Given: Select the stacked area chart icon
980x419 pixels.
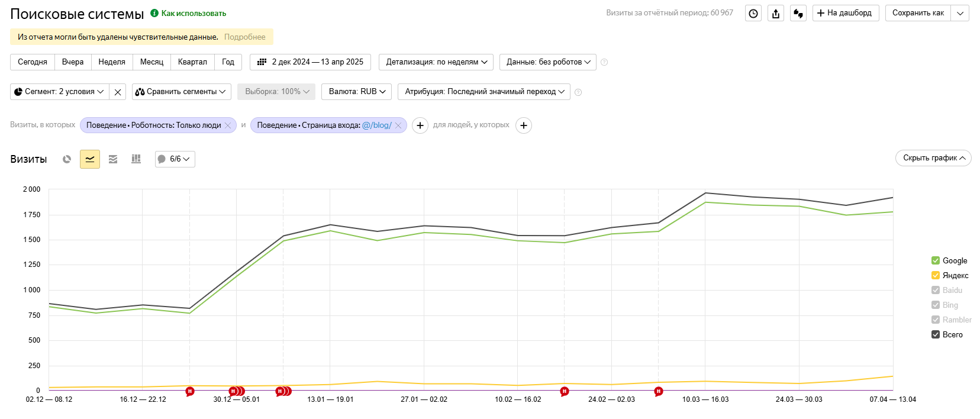Looking at the screenshot, I should pos(113,159).
